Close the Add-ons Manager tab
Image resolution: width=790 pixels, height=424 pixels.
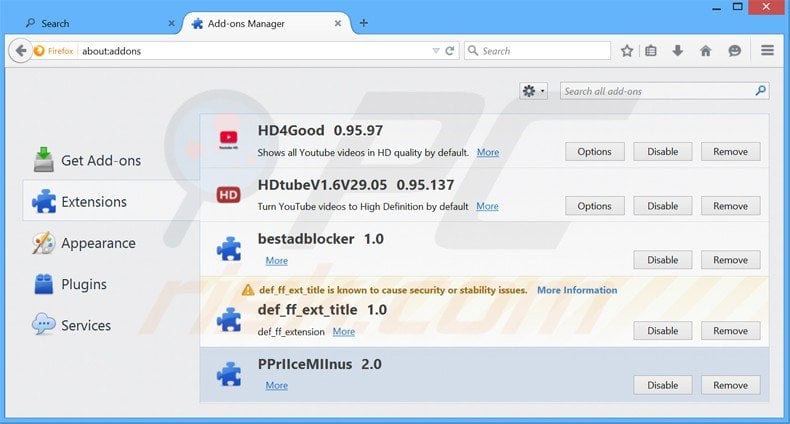338,23
